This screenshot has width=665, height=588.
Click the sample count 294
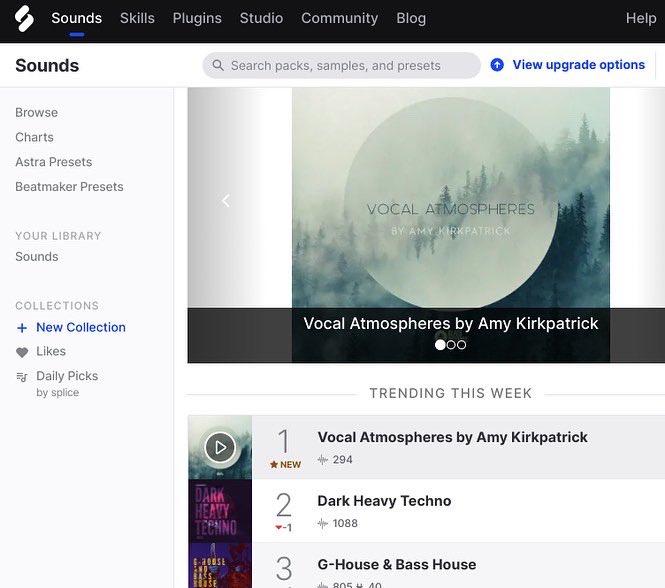343,459
